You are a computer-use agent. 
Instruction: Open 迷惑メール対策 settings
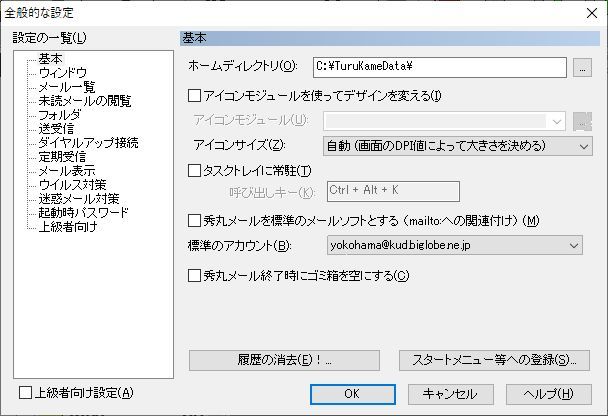(78, 199)
